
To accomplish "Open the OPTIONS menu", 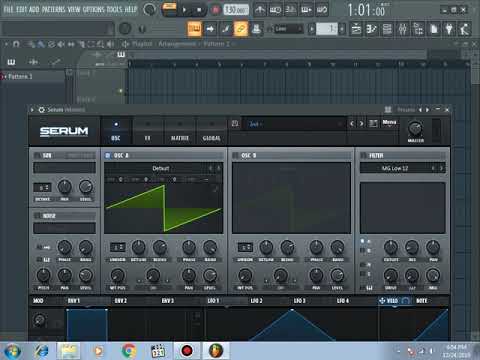I will (x=93, y=9).
